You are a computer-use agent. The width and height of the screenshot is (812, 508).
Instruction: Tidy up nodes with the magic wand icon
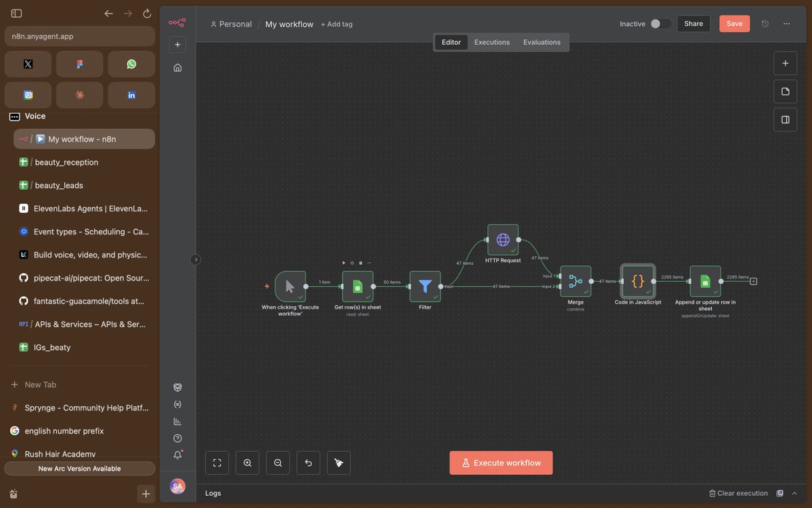(338, 463)
